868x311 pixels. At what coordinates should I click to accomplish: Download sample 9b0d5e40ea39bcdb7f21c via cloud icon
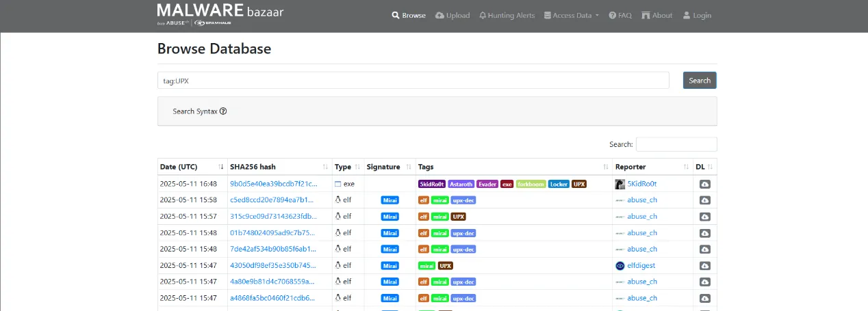pos(704,184)
